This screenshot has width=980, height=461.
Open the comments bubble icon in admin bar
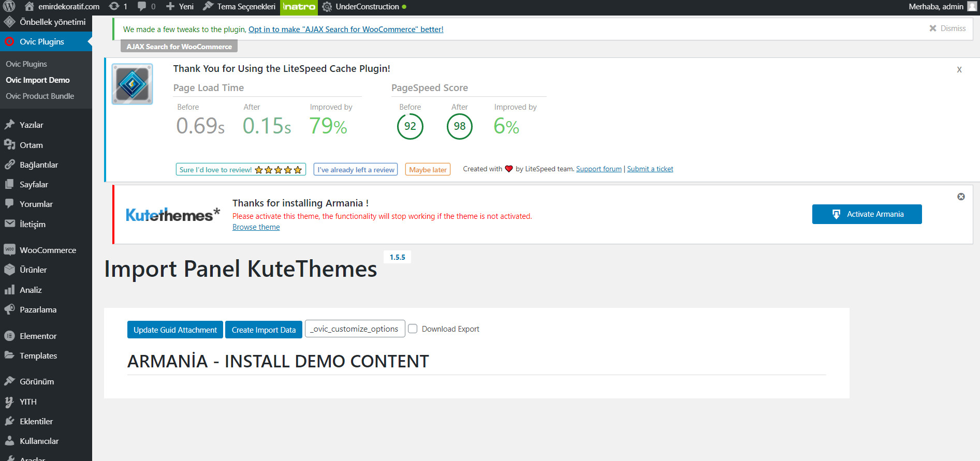[x=142, y=7]
